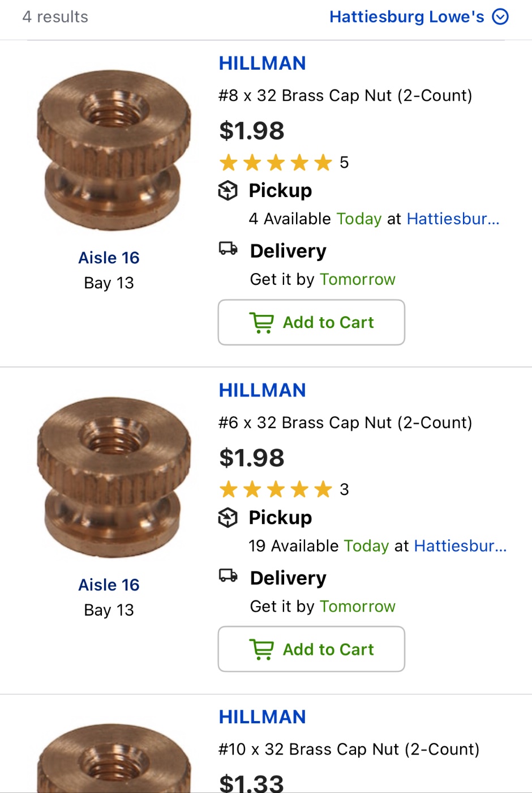Image resolution: width=532 pixels, height=793 pixels.
Task: Click the pickup box icon for #6 nut
Action: [x=228, y=518]
